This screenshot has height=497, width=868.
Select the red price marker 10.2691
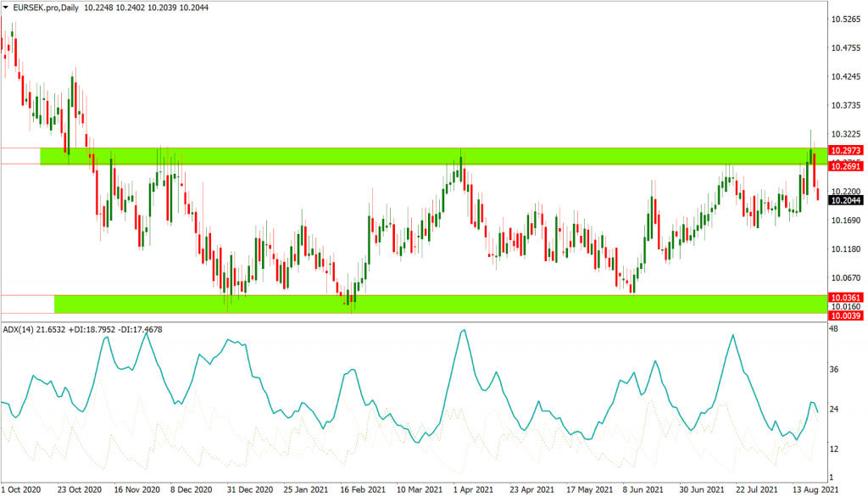(x=846, y=167)
